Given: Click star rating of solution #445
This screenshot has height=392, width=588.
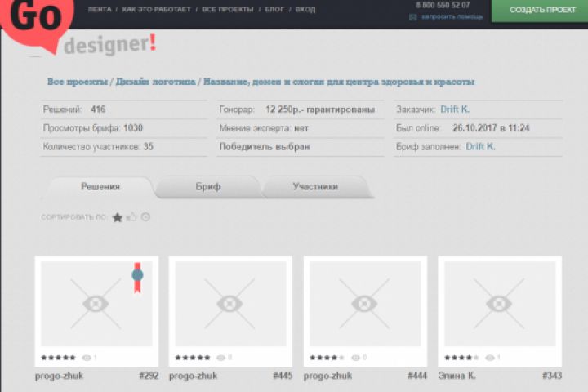Looking at the screenshot, I should pyautogui.click(x=193, y=358).
